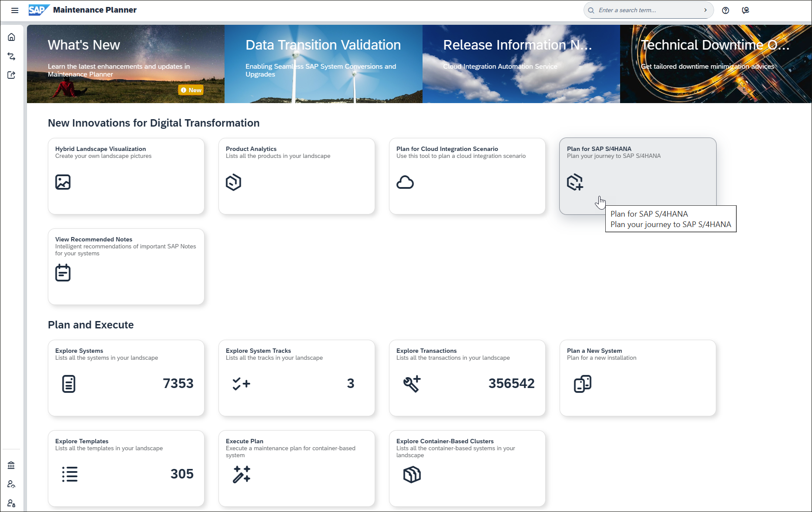Click New Innovations for Digital Transformation heading

154,123
